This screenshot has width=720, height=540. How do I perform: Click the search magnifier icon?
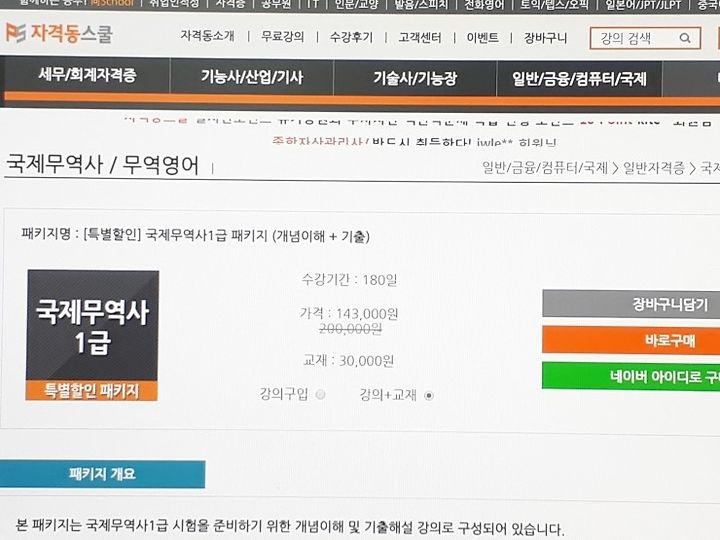coord(685,38)
